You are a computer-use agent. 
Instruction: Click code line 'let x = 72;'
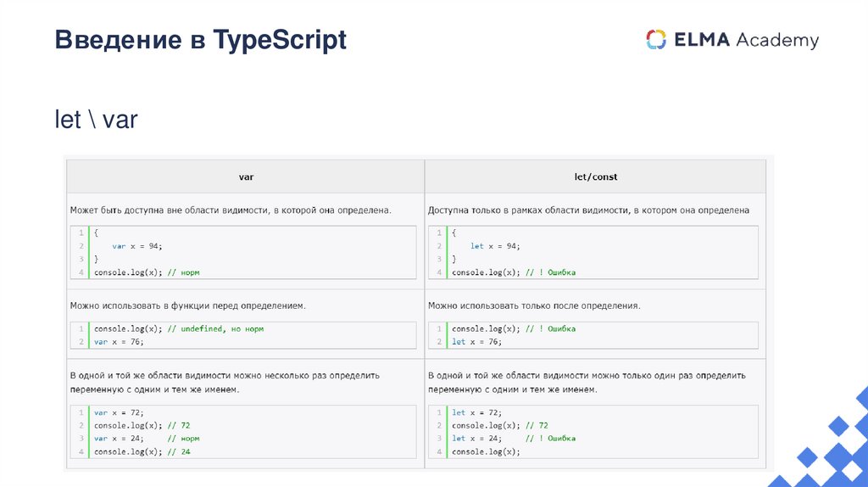[x=476, y=412]
